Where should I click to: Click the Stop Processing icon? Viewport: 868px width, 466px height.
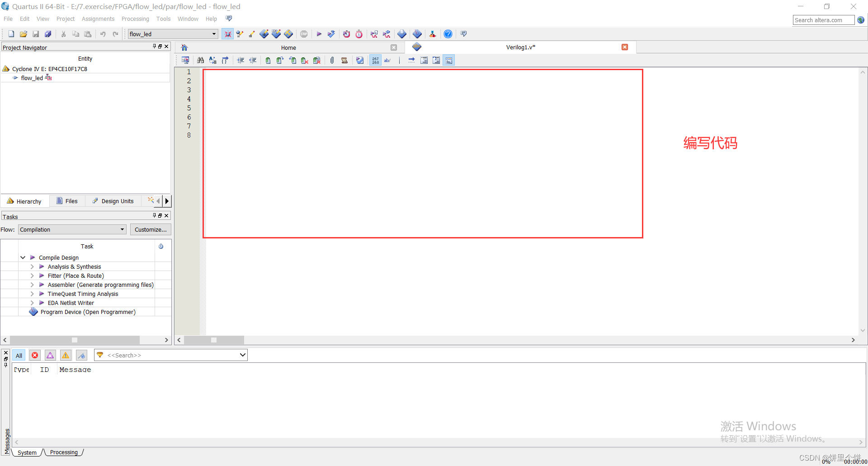(x=304, y=34)
